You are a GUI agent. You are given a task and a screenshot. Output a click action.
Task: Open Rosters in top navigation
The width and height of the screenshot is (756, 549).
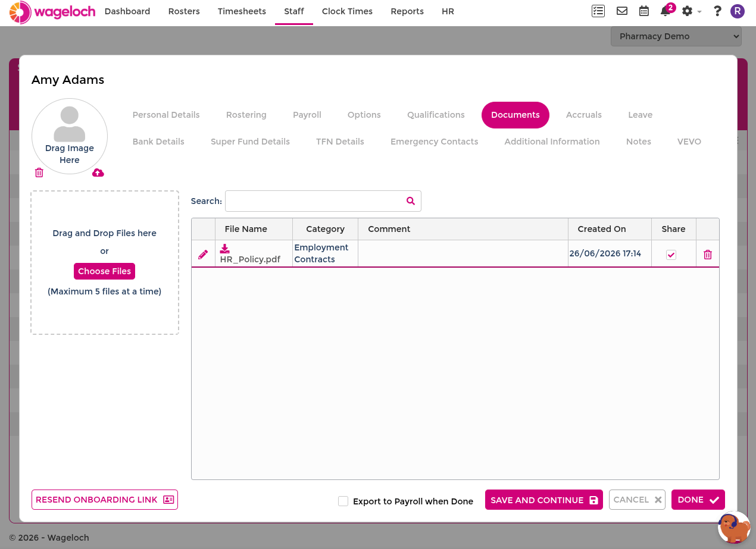point(184,11)
